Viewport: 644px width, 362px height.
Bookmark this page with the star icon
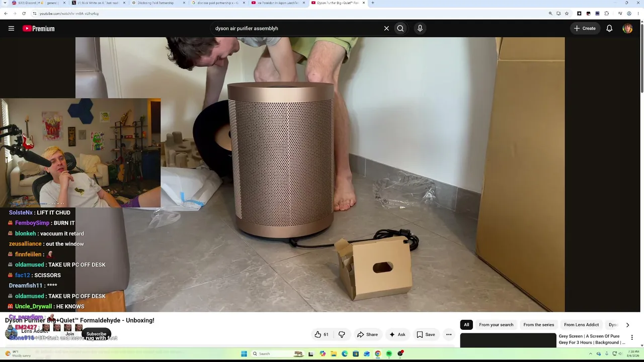pos(567,14)
